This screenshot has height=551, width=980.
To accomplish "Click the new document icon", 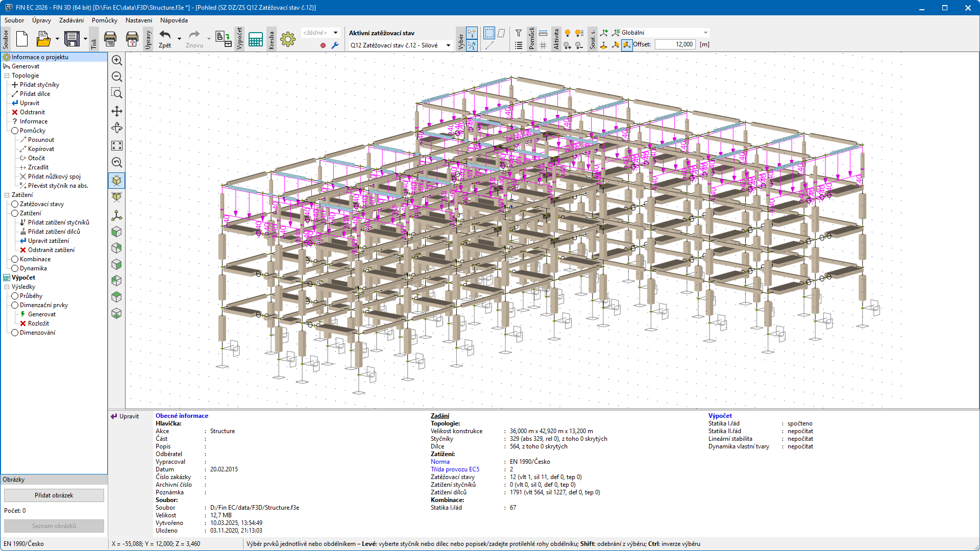I will [22, 39].
